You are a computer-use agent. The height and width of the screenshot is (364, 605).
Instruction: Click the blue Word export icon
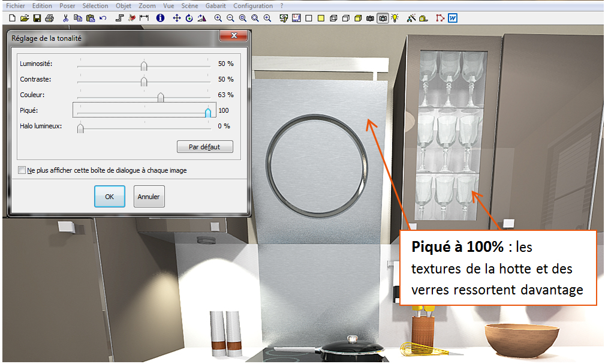pos(453,18)
